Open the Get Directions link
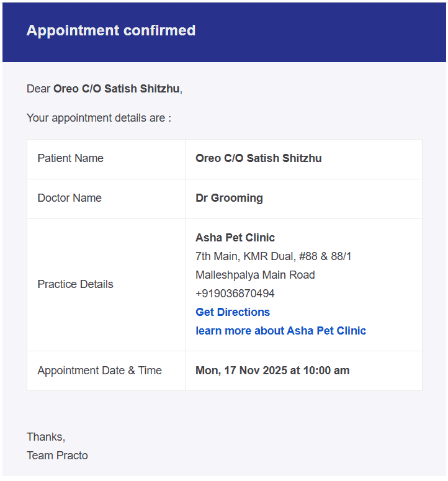448x481 pixels. [233, 312]
